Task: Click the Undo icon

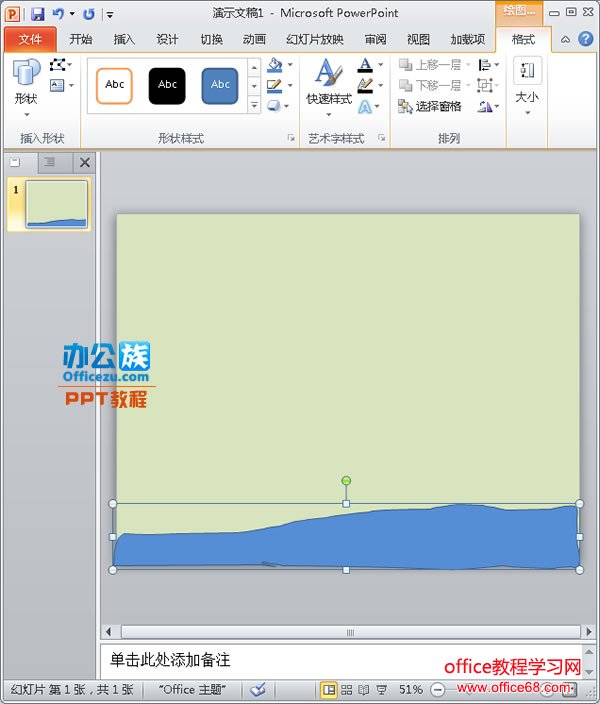Action: tap(58, 14)
